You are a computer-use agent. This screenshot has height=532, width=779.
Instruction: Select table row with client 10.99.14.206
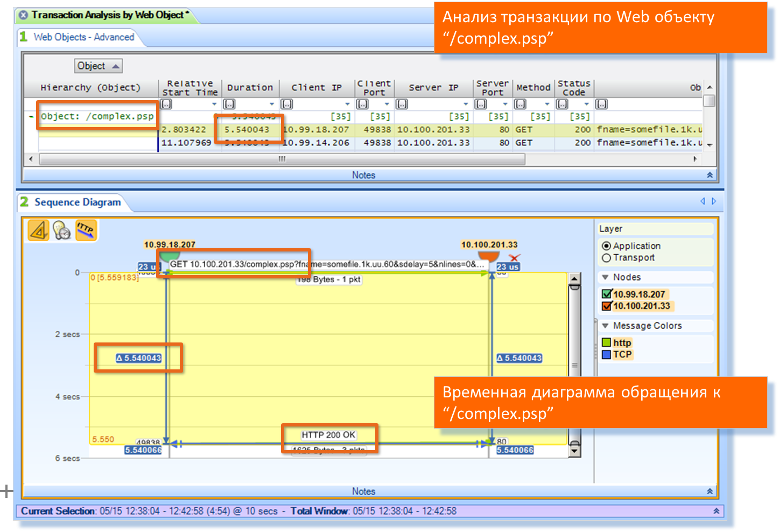coord(370,143)
